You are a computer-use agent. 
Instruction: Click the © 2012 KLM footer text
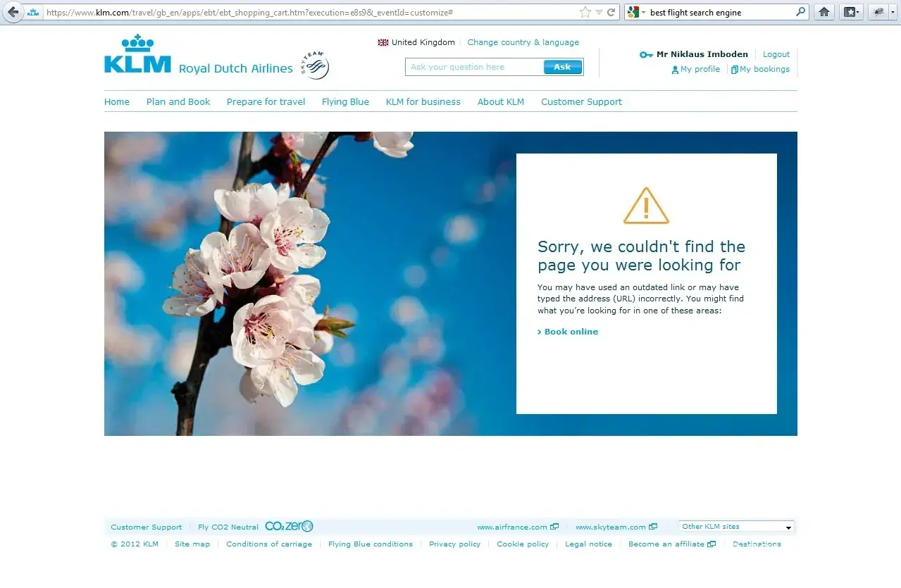tap(135, 544)
